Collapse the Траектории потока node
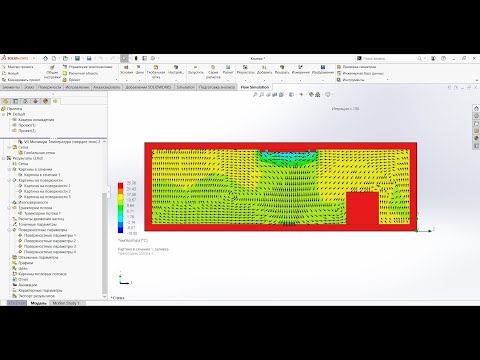 coord(9,208)
